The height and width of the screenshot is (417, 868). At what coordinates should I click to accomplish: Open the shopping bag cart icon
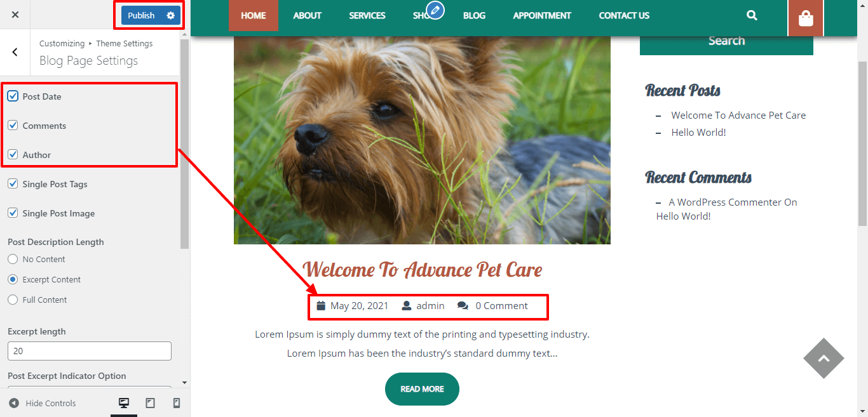coord(806,18)
